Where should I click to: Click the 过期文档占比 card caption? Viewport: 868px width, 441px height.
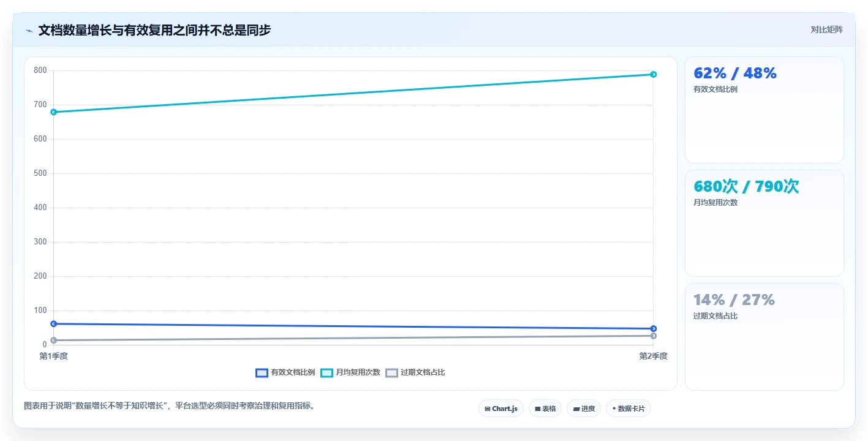(715, 316)
